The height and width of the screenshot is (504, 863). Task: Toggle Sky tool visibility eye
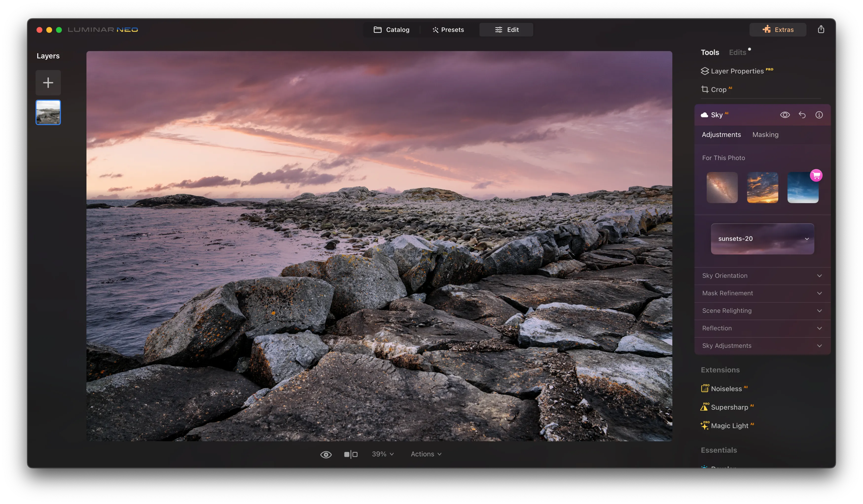point(785,115)
